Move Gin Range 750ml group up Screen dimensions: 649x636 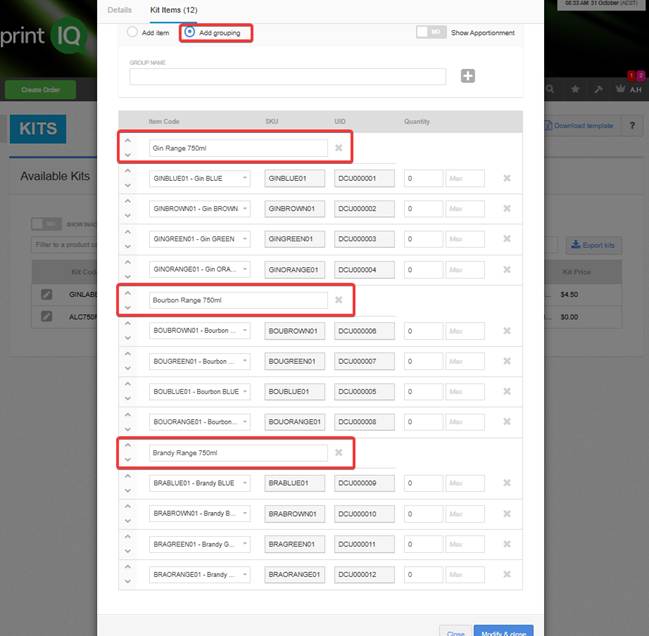click(x=128, y=141)
